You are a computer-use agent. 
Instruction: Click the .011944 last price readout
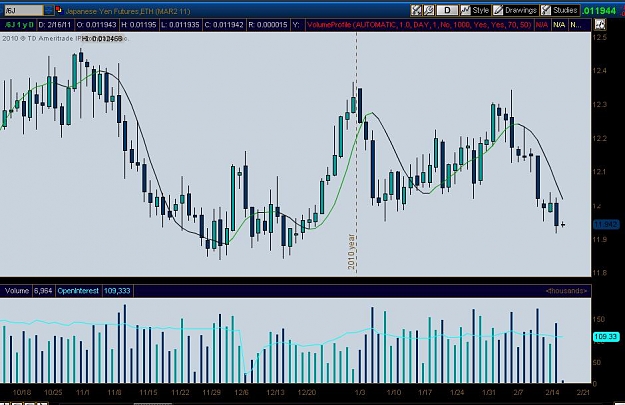(x=599, y=11)
